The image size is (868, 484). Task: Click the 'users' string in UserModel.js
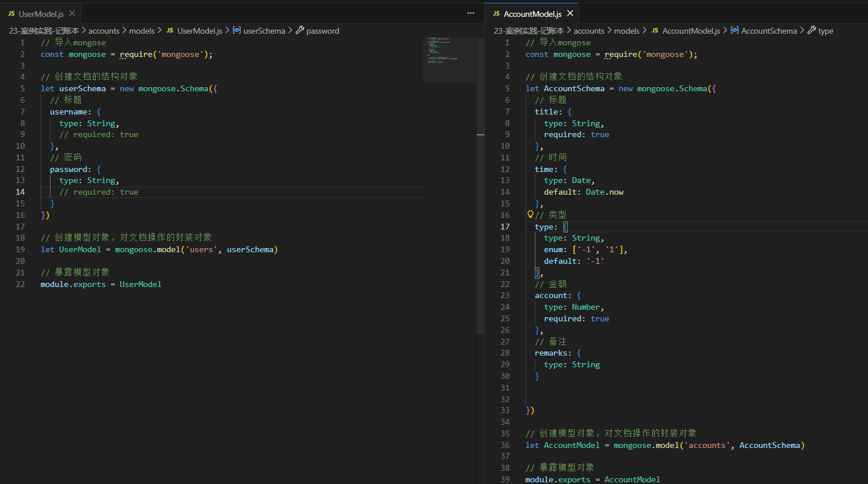pyautogui.click(x=201, y=249)
